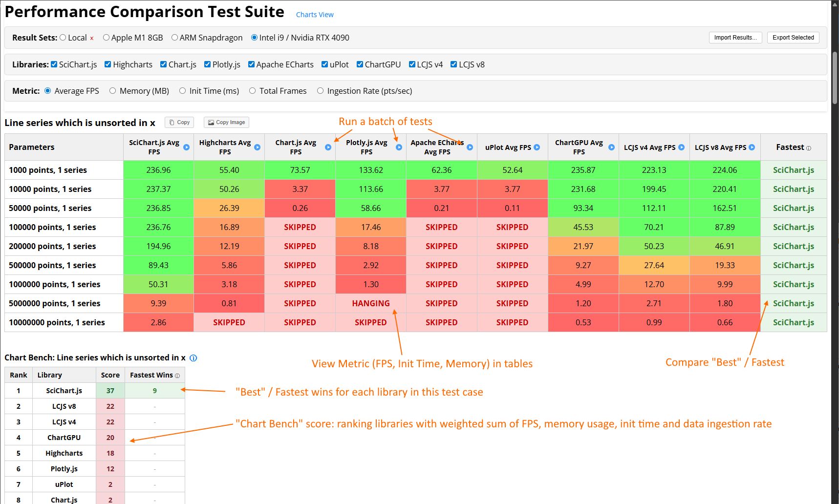Click the info icon beside Fastest column header
839x504 pixels.
pyautogui.click(x=808, y=148)
